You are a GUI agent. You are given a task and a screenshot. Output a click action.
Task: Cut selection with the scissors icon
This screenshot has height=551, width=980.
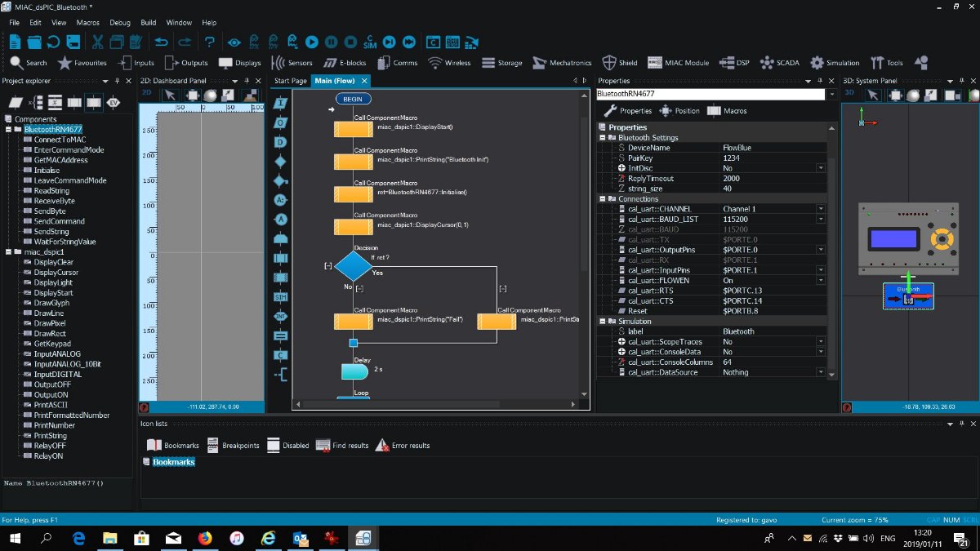click(x=97, y=42)
